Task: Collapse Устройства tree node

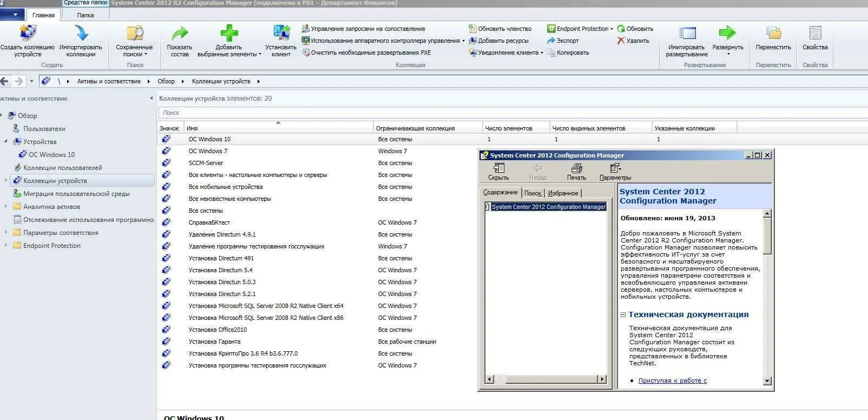Action: pyautogui.click(x=6, y=141)
